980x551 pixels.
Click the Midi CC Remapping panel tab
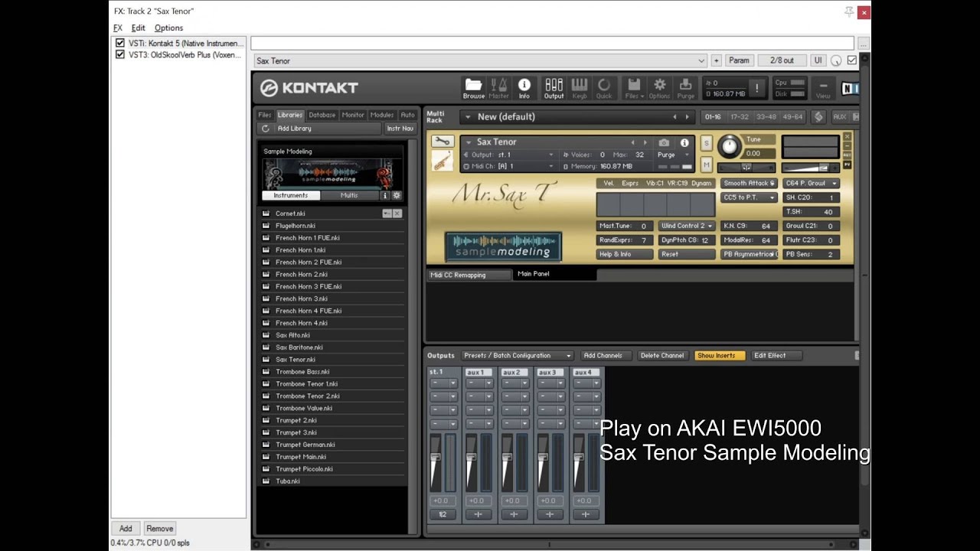coord(468,275)
